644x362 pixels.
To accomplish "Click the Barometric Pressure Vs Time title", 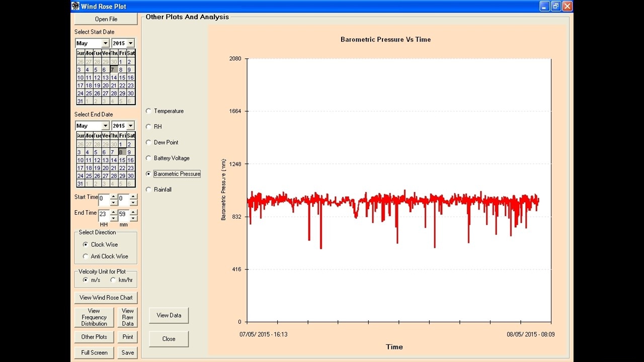I will pyautogui.click(x=385, y=39).
